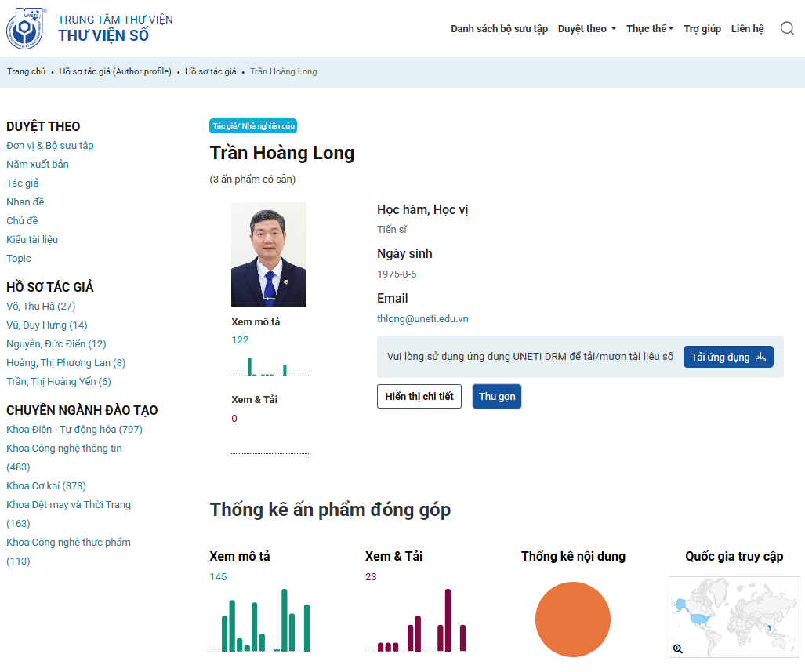Click the text (3 ấn phẩm có sẵn)

point(252,180)
